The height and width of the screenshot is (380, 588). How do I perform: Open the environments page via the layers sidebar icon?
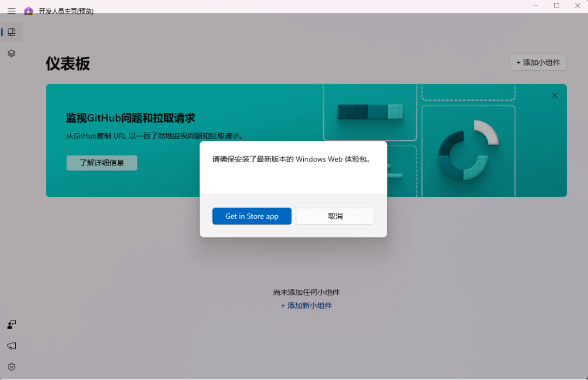(11, 53)
